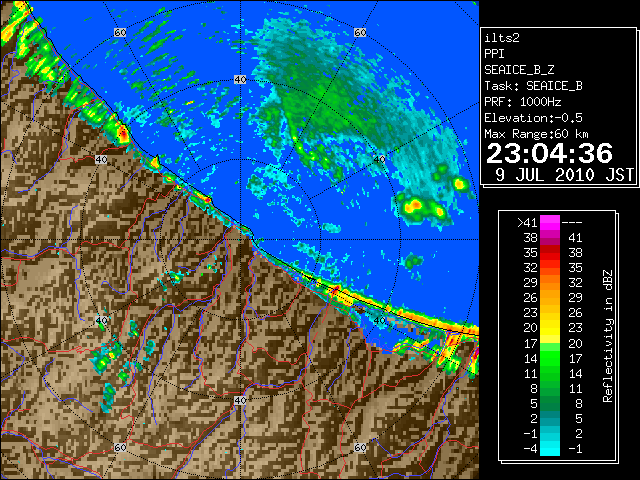Click the red intense echo on northwest coastline
Screen dimensions: 640x480
(x=123, y=133)
